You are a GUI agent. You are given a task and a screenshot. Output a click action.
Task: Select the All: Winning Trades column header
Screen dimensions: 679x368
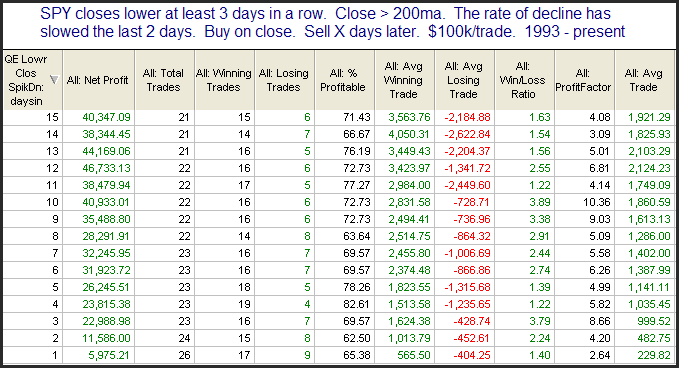point(223,80)
